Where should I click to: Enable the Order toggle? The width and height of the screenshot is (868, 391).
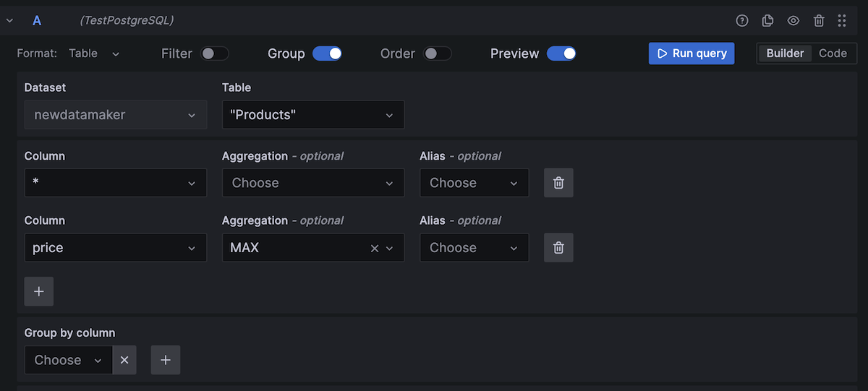pos(438,53)
